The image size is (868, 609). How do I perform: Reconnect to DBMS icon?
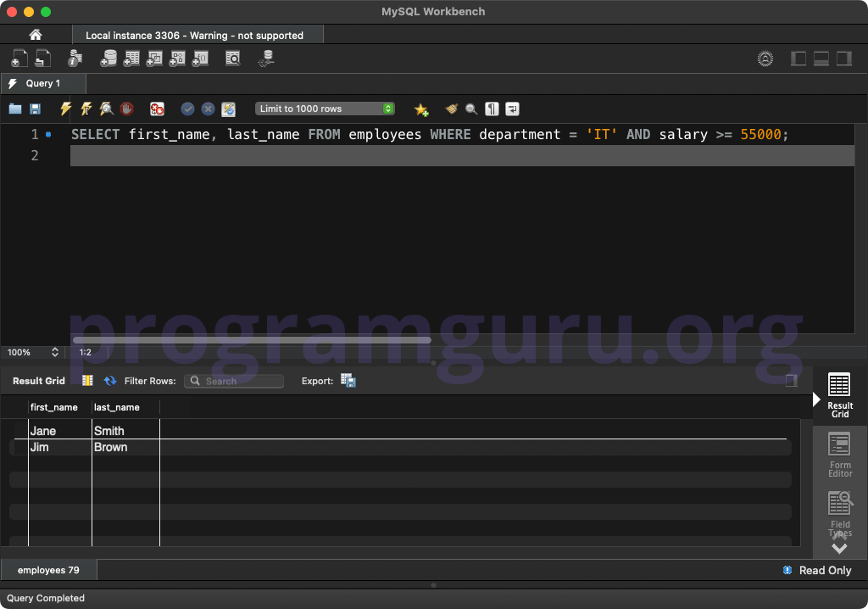(266, 59)
